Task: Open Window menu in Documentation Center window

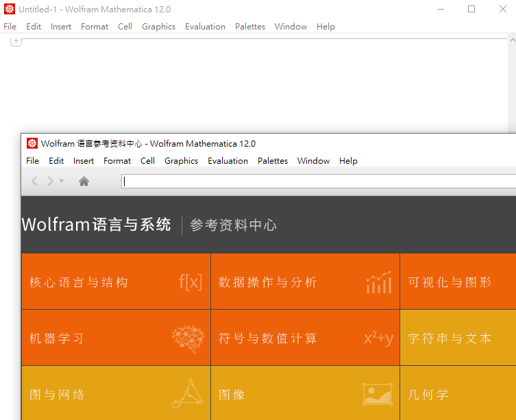Action: 313,161
